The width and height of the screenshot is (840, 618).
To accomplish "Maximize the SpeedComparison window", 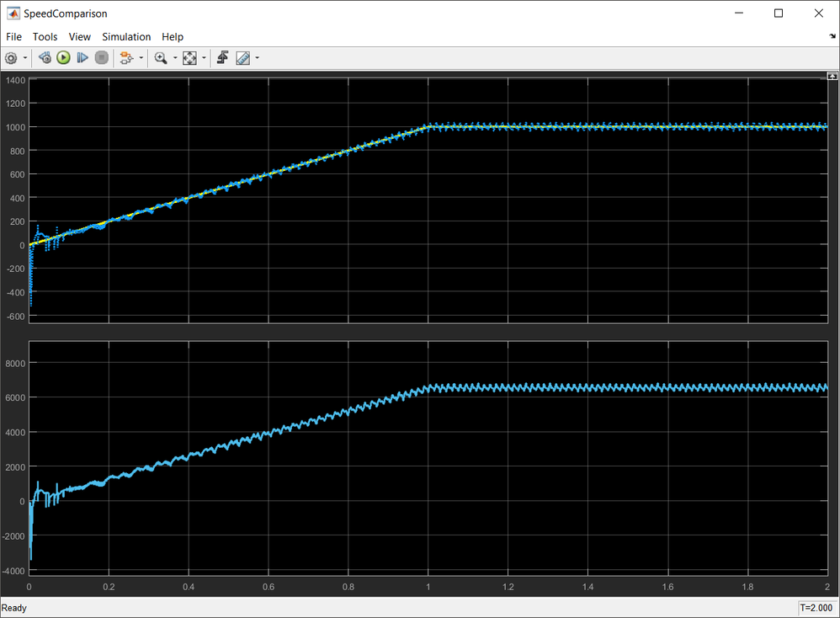I will [779, 13].
